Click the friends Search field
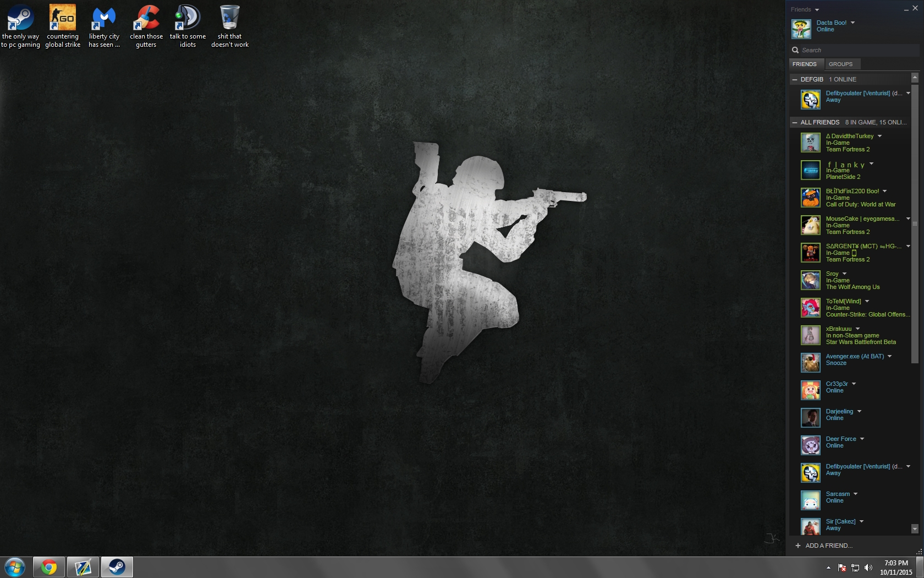This screenshot has height=578, width=924. pos(855,50)
